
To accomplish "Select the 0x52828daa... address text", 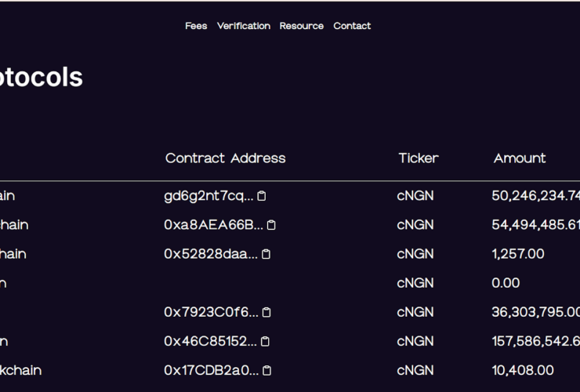I will pos(210,254).
